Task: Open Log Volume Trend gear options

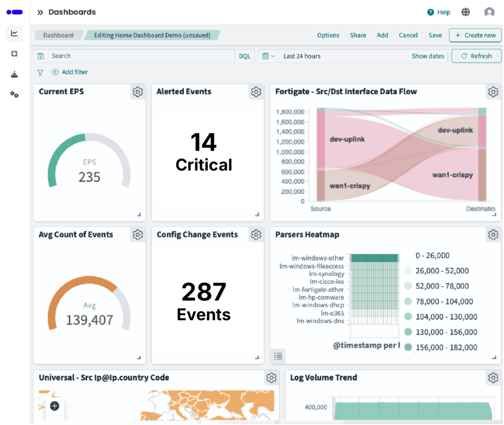Action: 493,378
